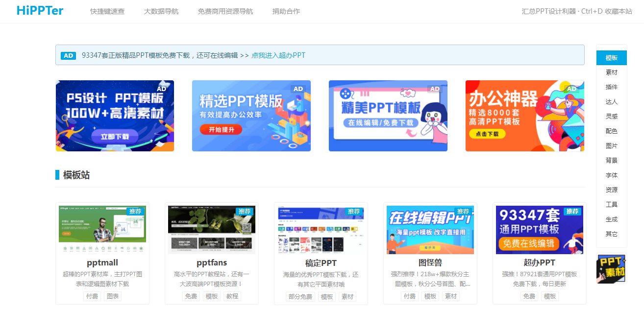Open the pptmall site thumbnail
Image resolution: width=644 pixels, height=310 pixels.
point(102,230)
